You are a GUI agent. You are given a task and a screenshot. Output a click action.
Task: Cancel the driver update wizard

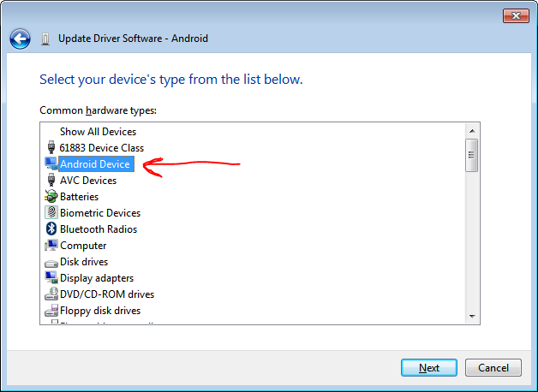(493, 368)
